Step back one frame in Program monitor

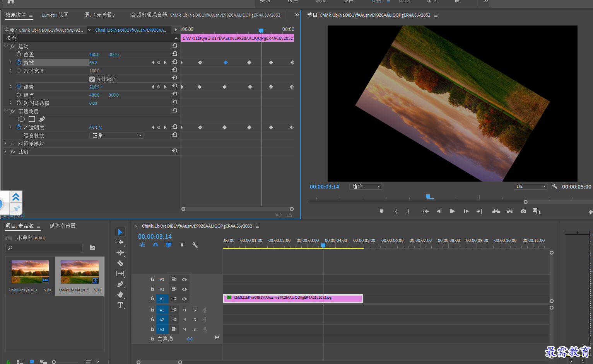point(439,211)
